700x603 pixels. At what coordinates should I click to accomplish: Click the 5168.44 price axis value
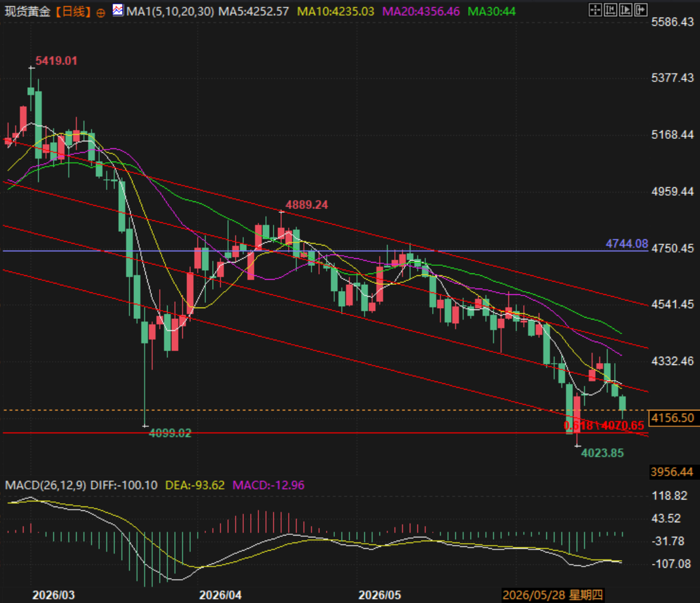pyautogui.click(x=673, y=134)
